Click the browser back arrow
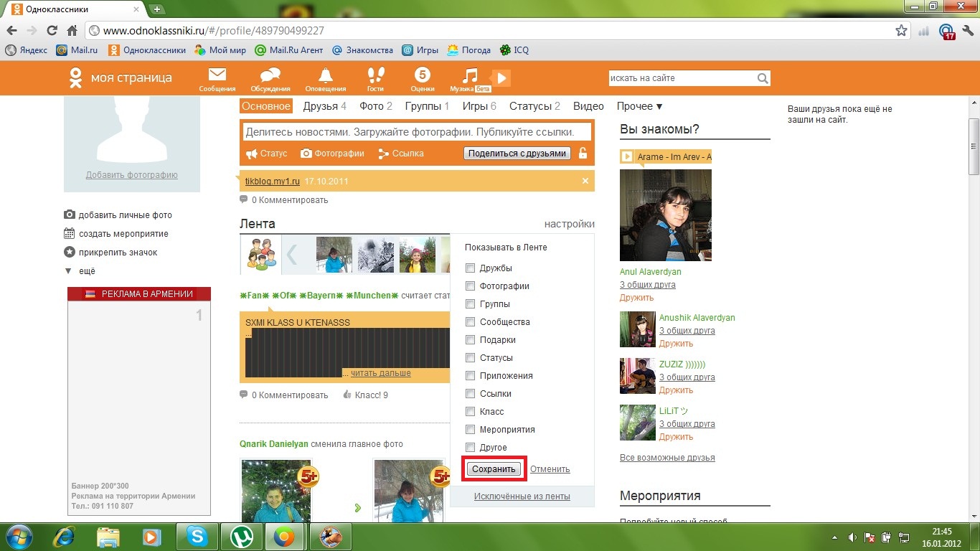The width and height of the screenshot is (980, 551). click(13, 31)
